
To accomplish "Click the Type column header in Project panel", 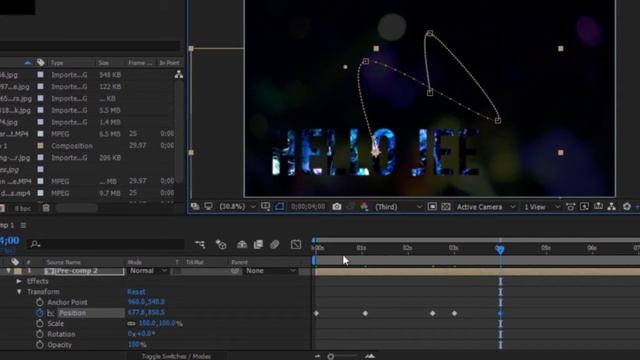I will tap(57, 63).
